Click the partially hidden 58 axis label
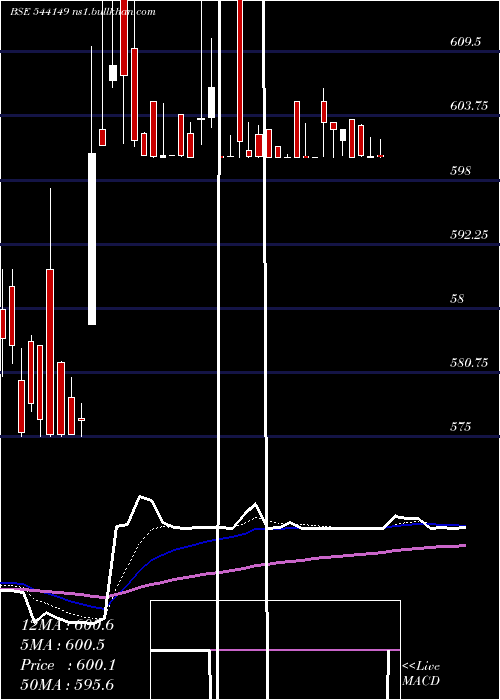This screenshot has width=500, height=700. (457, 299)
